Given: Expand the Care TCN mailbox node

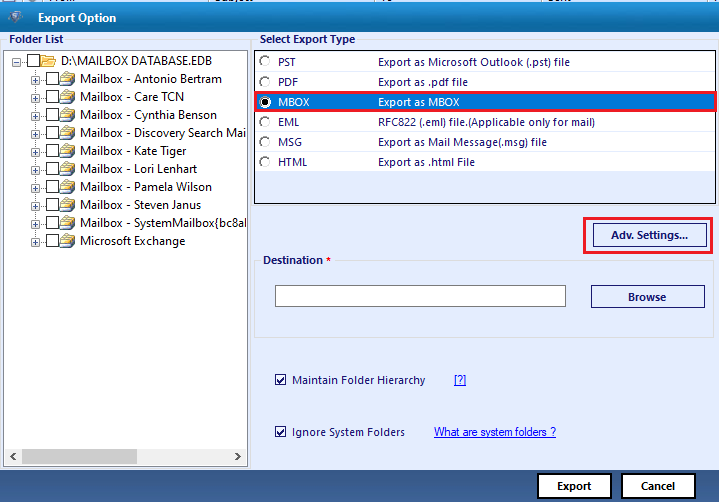Looking at the screenshot, I should point(35,98).
